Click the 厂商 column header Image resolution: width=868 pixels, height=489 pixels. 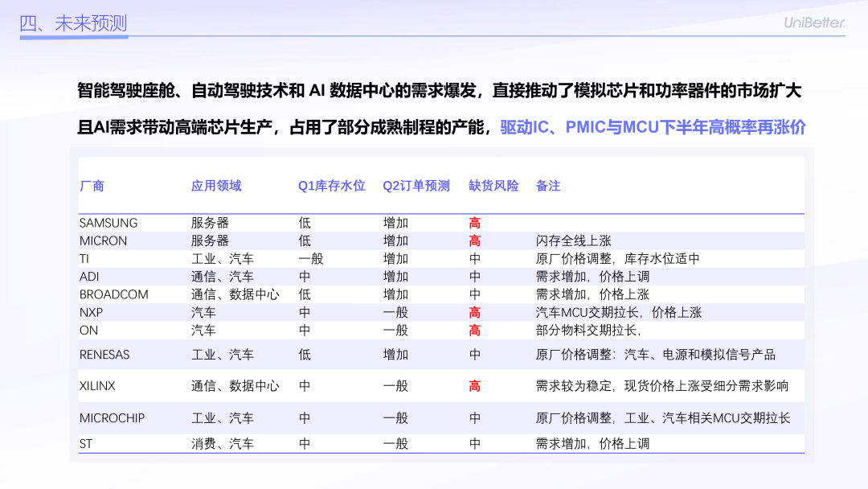click(x=92, y=186)
